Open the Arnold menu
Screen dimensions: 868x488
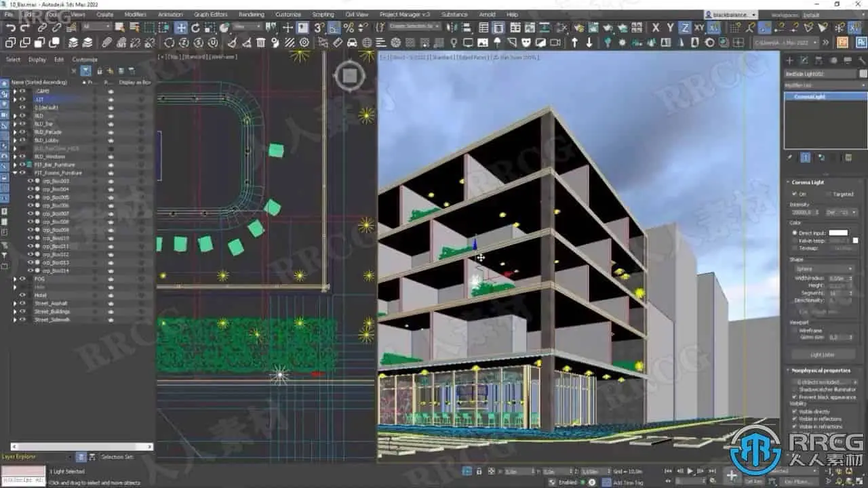[487, 14]
